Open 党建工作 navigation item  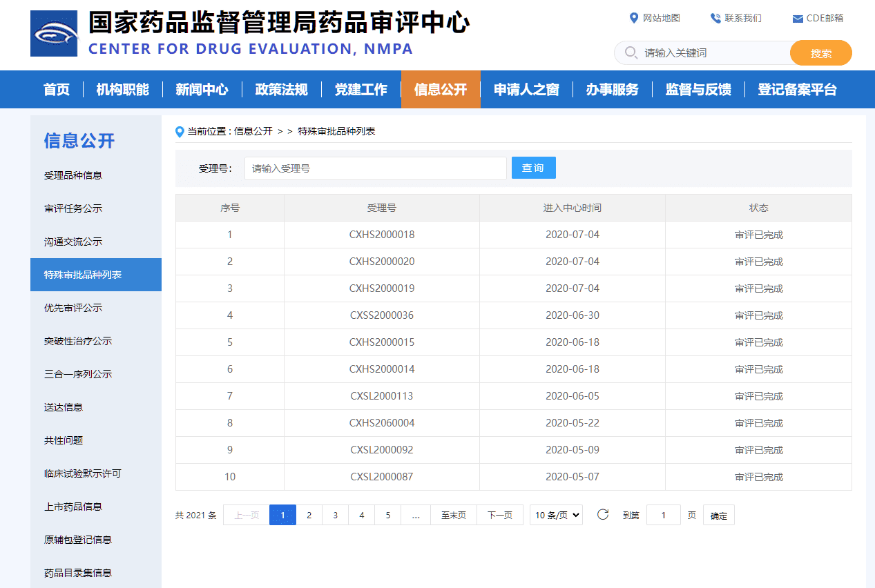(x=361, y=90)
